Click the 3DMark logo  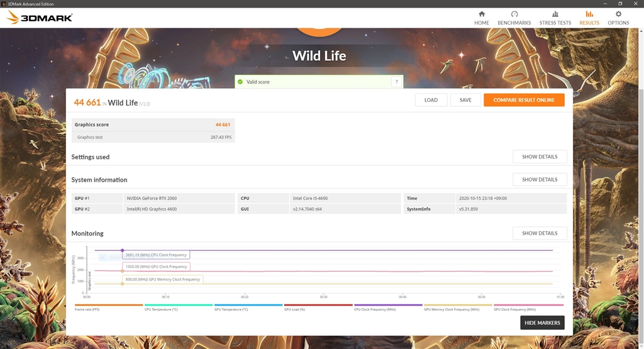coord(40,18)
